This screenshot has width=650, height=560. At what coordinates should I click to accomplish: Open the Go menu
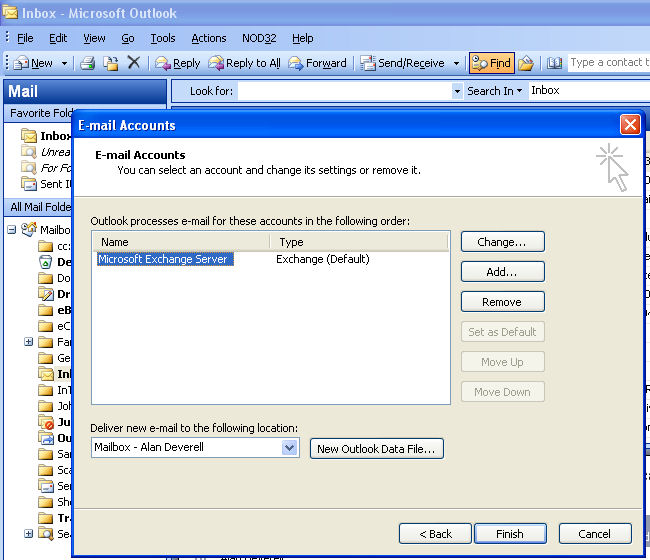click(x=128, y=38)
